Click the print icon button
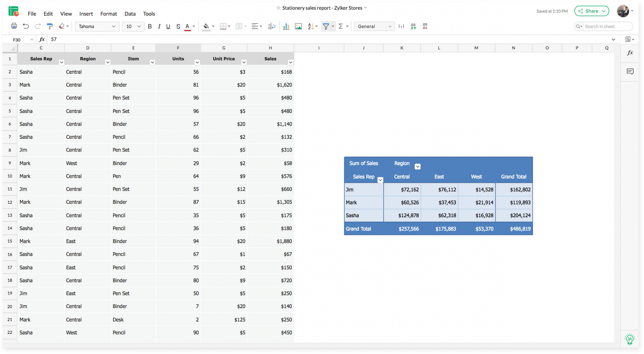Screen dimensions: 644x354 click(14, 27)
